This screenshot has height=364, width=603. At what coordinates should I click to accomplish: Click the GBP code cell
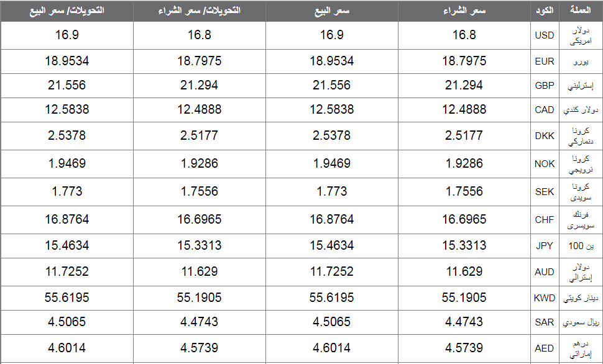point(545,86)
